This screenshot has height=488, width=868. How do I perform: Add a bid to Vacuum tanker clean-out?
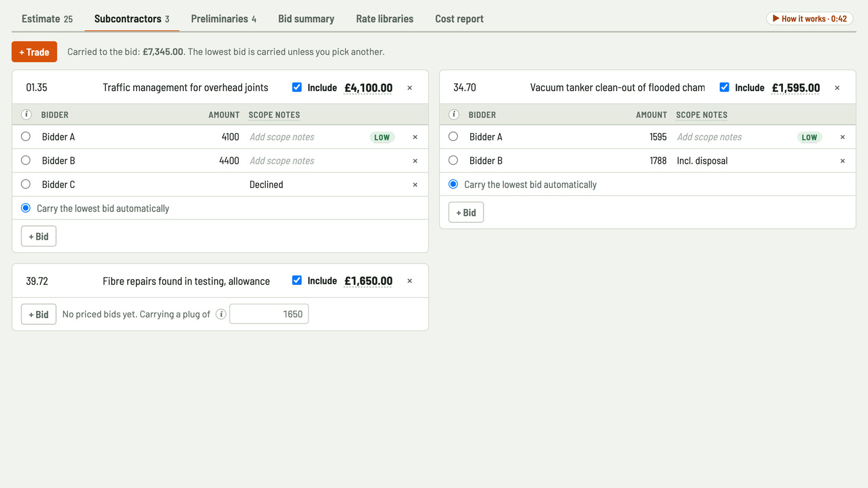(466, 212)
